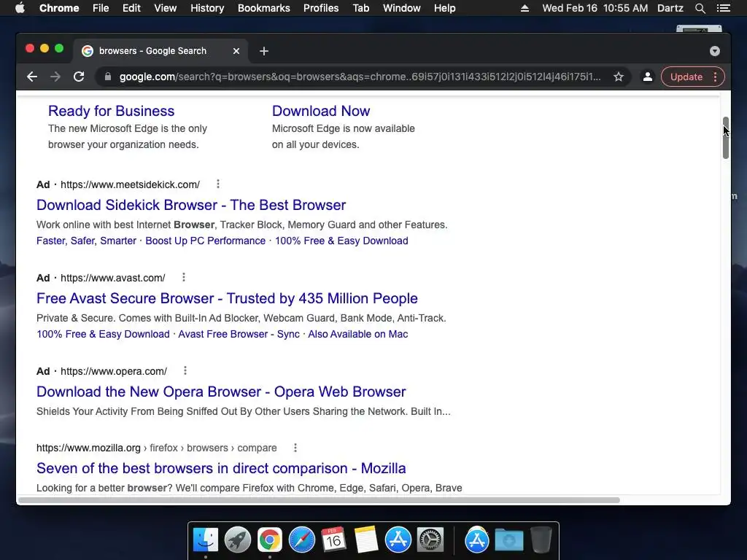The image size is (747, 560).
Task: Open the File menu
Action: (x=101, y=8)
